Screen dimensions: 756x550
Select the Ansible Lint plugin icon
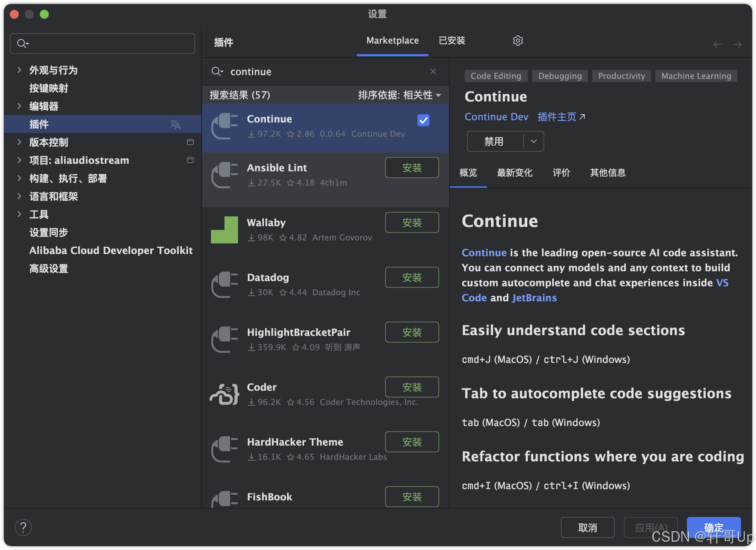point(224,175)
